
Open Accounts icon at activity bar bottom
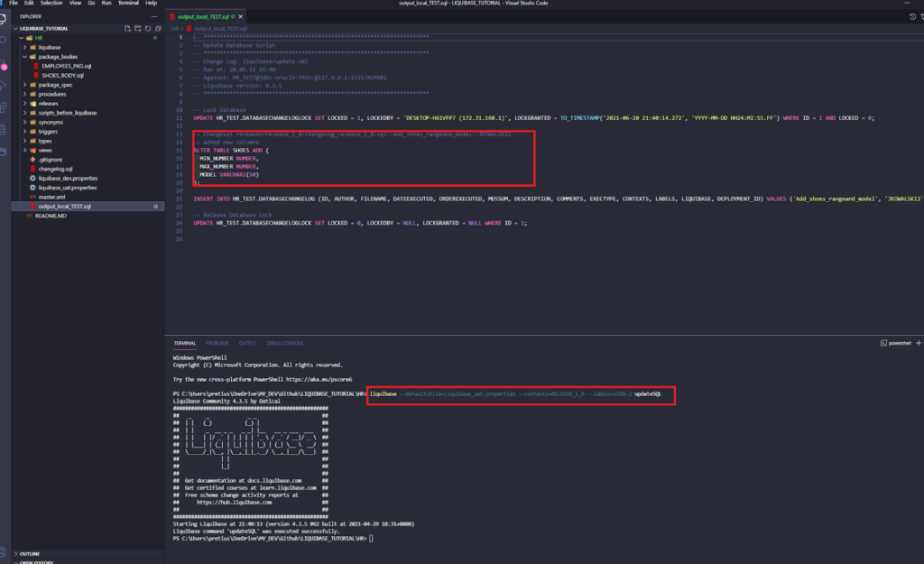coord(3,552)
